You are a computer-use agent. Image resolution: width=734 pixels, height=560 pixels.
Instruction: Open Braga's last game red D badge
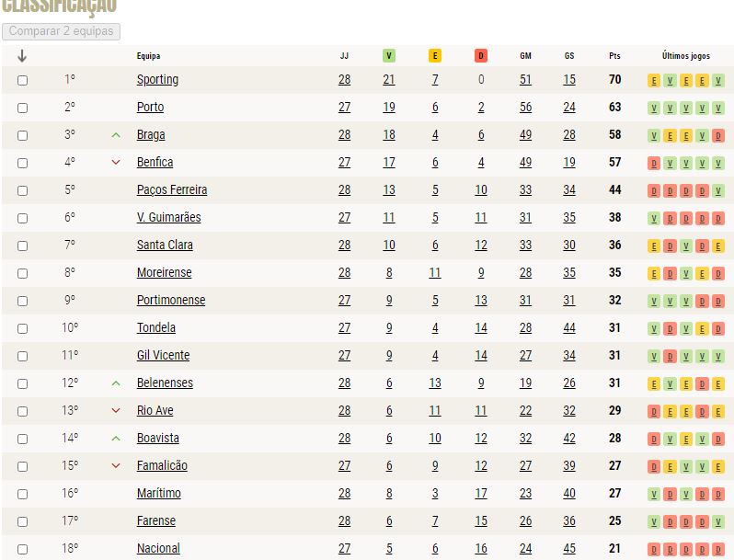tap(718, 136)
